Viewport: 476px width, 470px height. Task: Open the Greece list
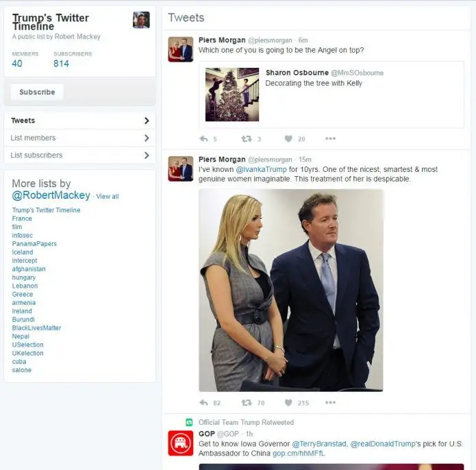(23, 294)
